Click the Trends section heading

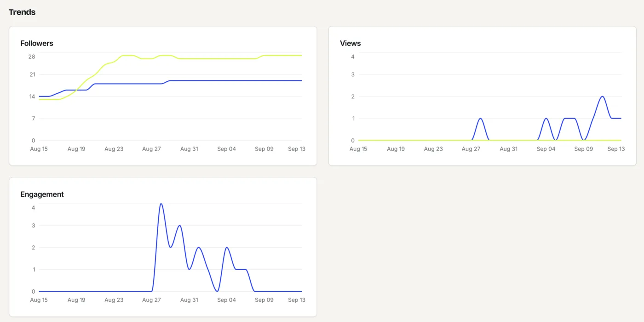coord(22,12)
